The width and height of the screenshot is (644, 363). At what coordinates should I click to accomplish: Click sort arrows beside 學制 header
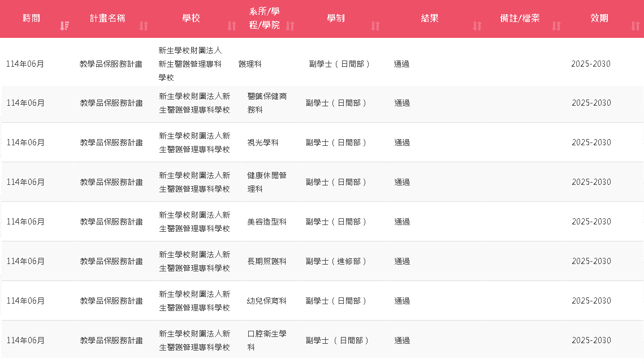tap(375, 26)
